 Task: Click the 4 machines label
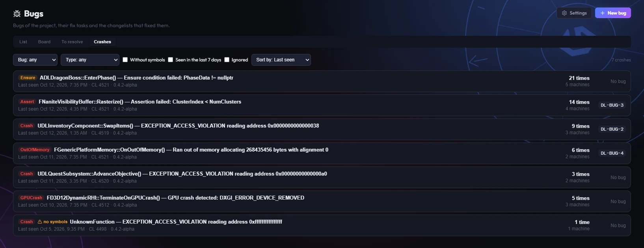577,109
